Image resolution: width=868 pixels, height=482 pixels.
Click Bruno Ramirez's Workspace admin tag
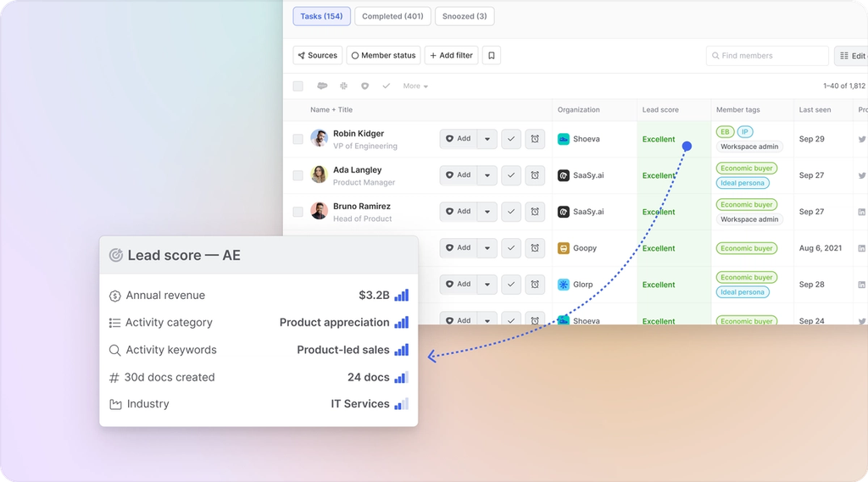pos(749,219)
